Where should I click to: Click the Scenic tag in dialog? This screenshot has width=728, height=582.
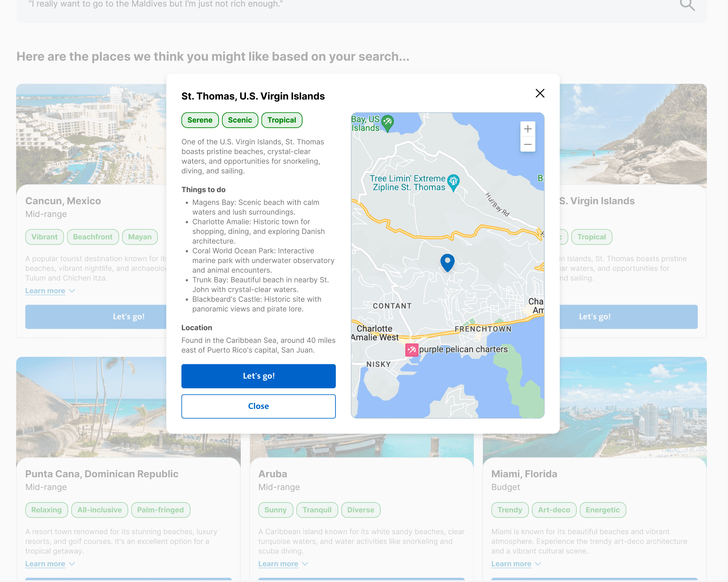(240, 120)
